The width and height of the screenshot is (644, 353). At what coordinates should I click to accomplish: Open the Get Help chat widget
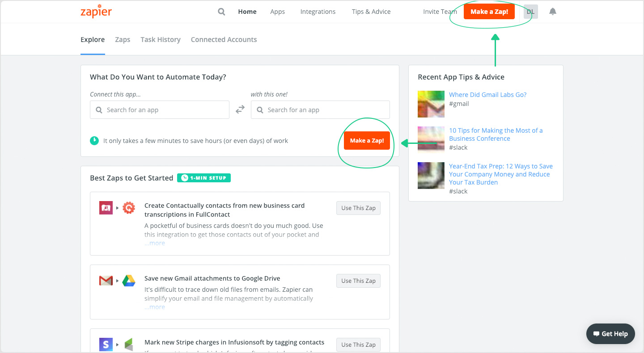tap(610, 334)
